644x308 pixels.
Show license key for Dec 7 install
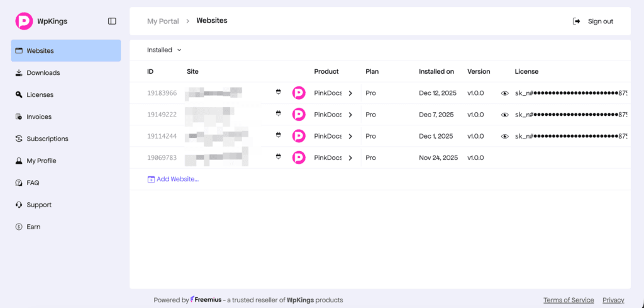click(504, 115)
